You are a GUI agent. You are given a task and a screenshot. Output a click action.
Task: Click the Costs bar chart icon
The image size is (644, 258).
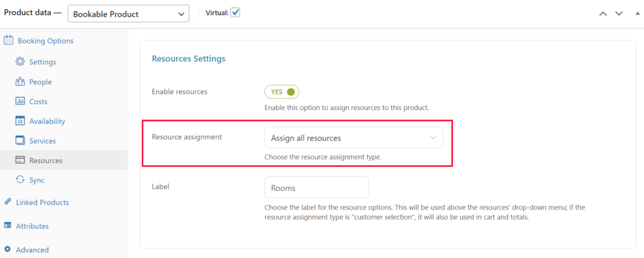[x=20, y=101]
